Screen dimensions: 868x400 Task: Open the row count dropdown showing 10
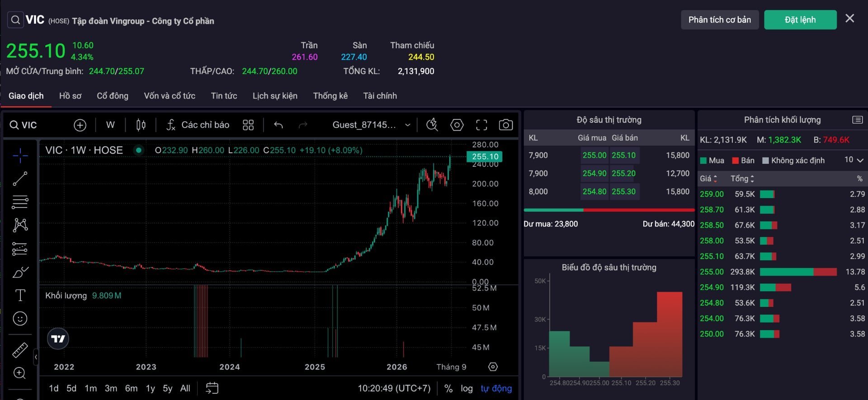pos(854,160)
